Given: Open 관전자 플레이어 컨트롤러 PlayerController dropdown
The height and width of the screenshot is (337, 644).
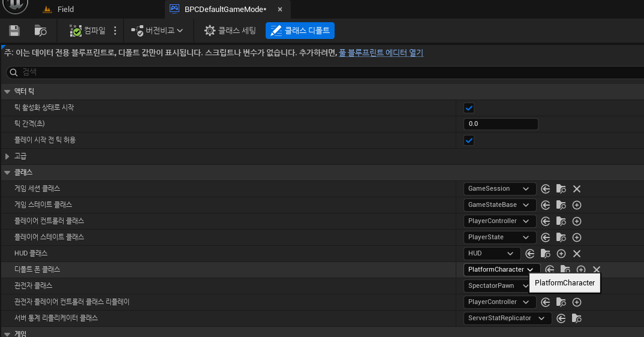Looking at the screenshot, I should pyautogui.click(x=499, y=302).
